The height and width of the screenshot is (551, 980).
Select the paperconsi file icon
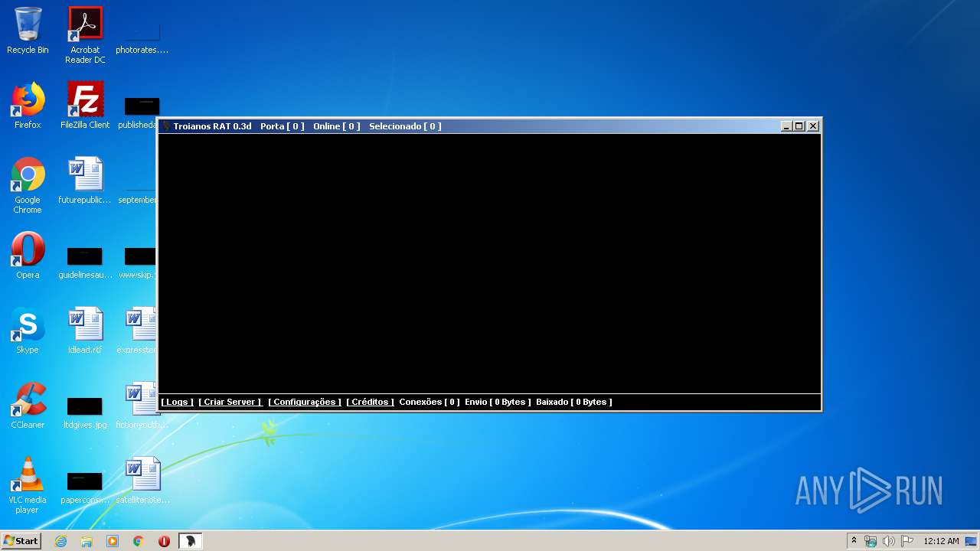(85, 487)
